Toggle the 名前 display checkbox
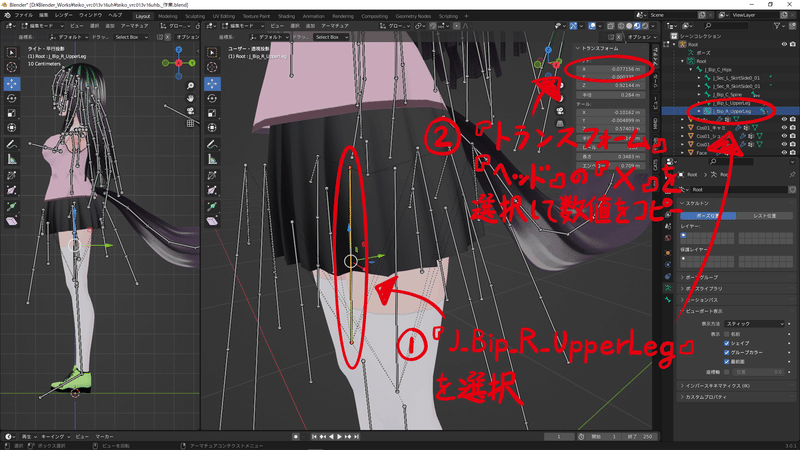800x450 pixels. [x=727, y=334]
